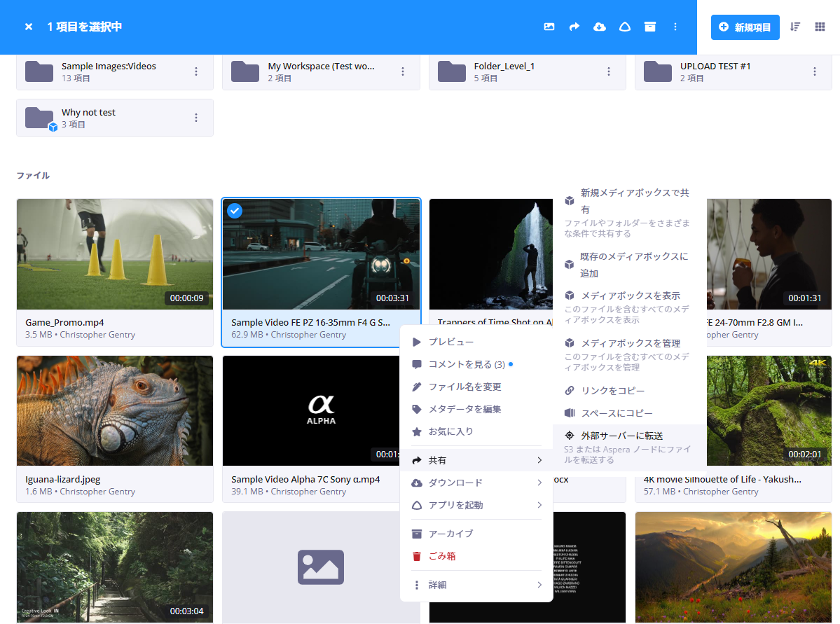840x624 pixels.
Task: Click the Sample Video FE PZ 16-35mm file name
Action: [x=311, y=322]
